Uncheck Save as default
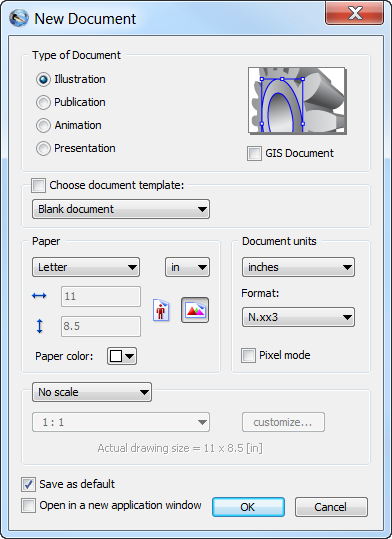Image resolution: width=392 pixels, height=539 pixels. pos(28,484)
